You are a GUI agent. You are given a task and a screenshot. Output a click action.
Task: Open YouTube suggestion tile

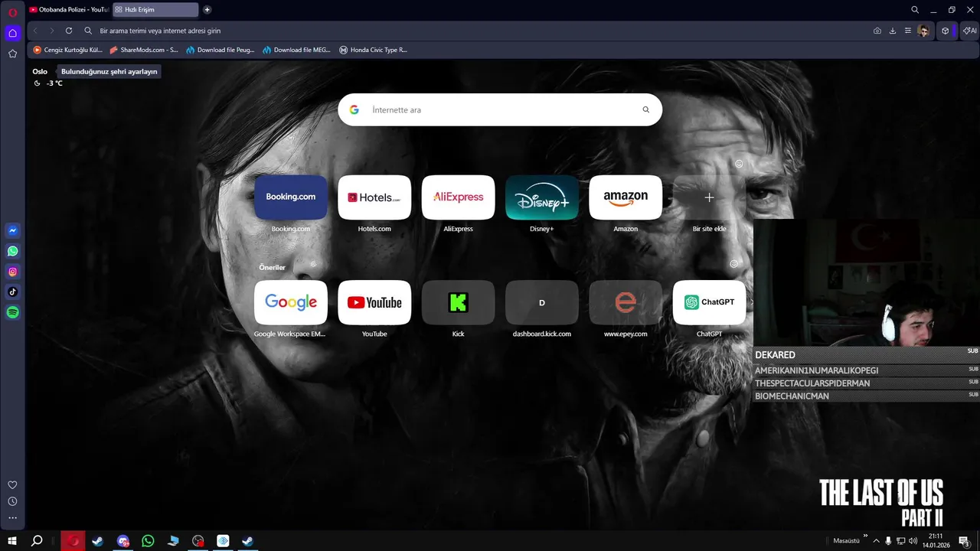pyautogui.click(x=374, y=302)
